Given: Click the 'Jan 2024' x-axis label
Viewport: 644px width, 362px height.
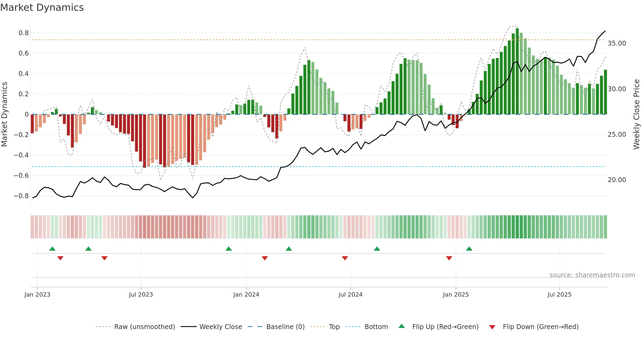Looking at the screenshot, I should pos(246,294).
